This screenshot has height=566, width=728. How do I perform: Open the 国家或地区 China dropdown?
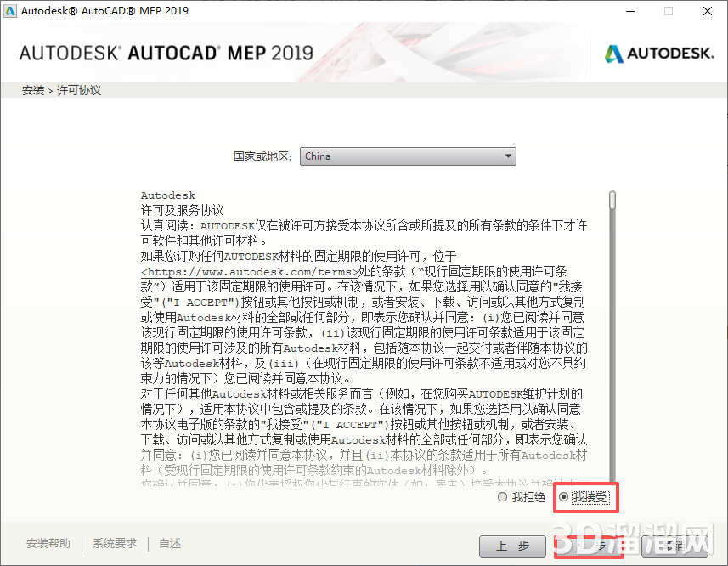tap(408, 156)
